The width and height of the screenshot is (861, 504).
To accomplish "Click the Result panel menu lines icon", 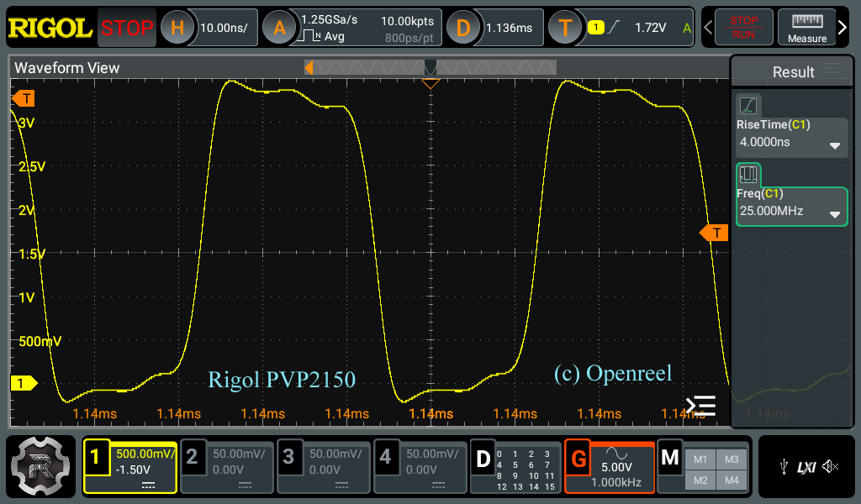I will [x=830, y=68].
